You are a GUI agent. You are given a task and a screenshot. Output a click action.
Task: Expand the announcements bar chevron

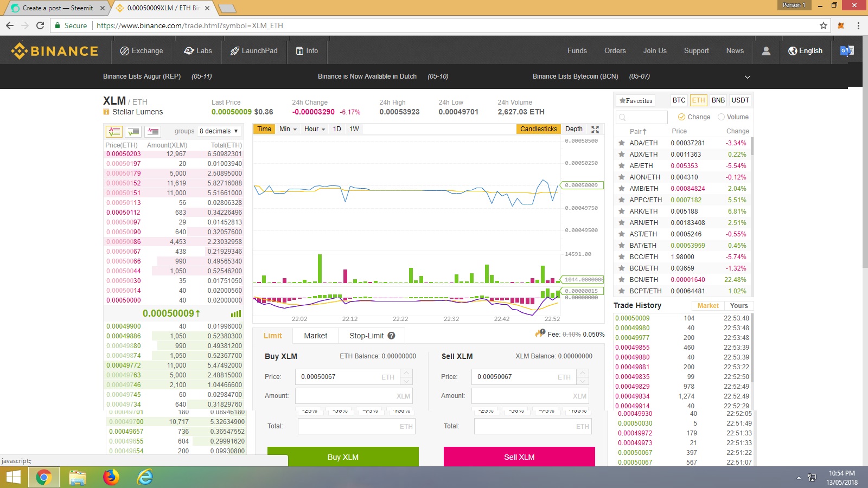coord(748,77)
